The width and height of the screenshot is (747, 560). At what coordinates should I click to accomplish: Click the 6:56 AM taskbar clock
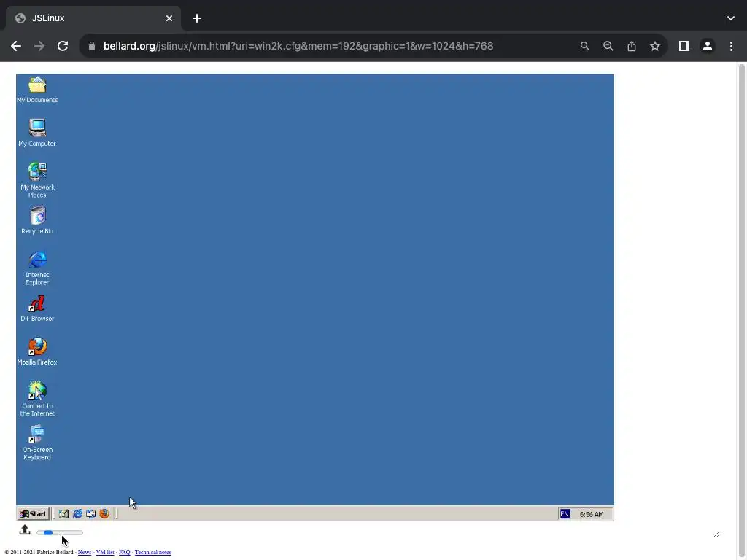(591, 514)
